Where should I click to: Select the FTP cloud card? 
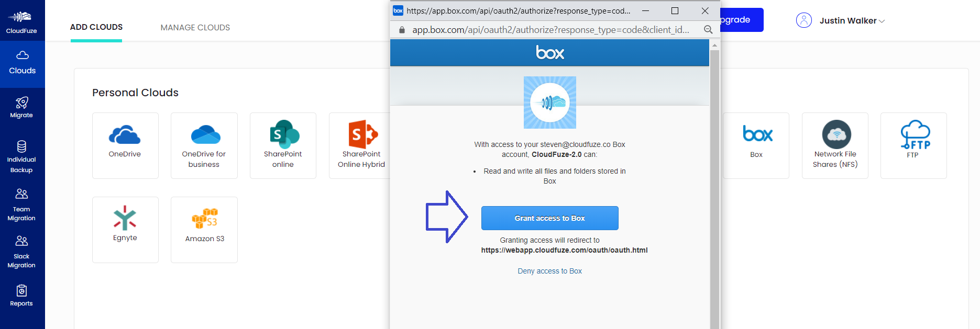(913, 145)
